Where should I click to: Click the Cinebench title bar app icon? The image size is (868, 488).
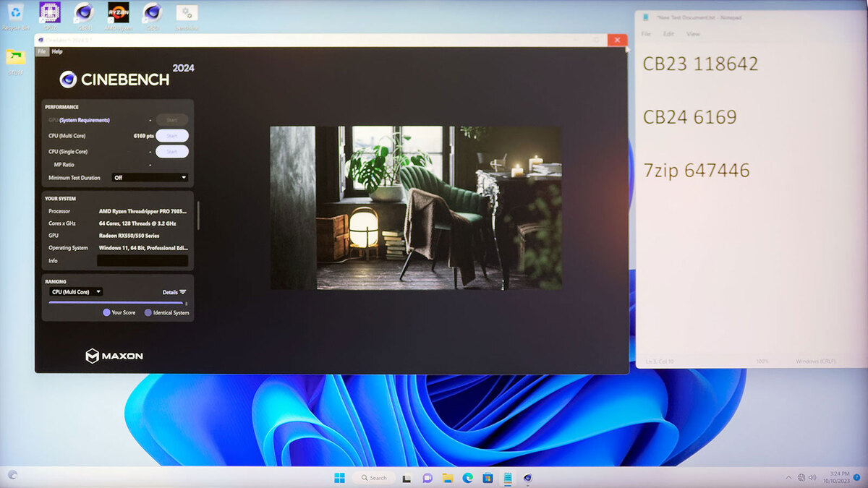tap(41, 40)
